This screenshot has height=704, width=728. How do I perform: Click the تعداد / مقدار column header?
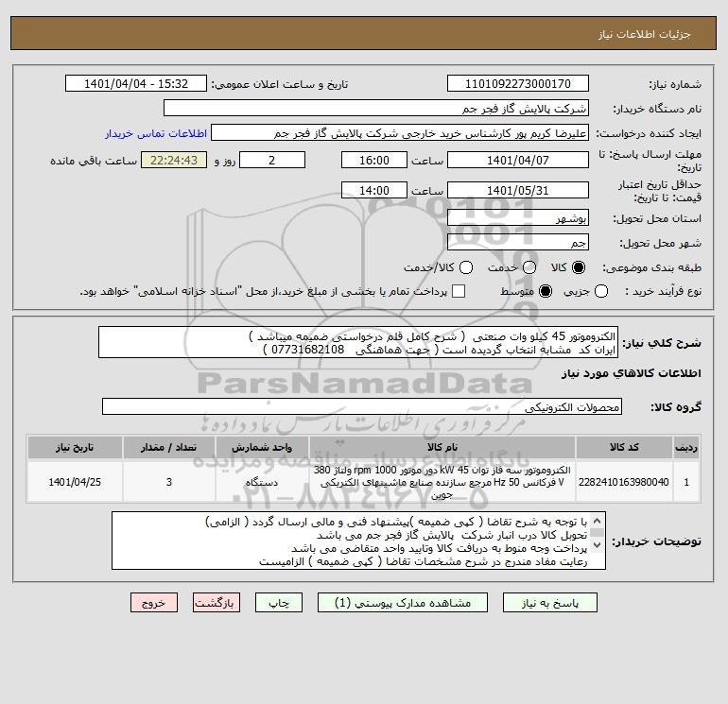(169, 447)
